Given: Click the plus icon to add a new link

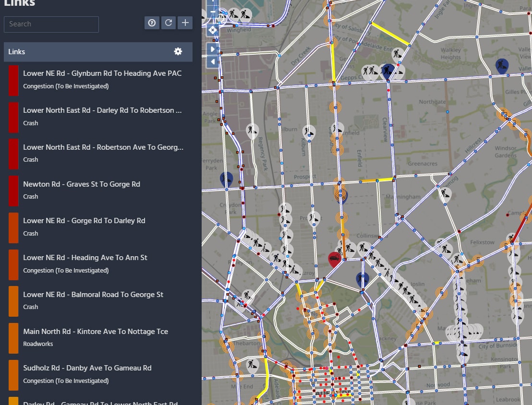Looking at the screenshot, I should click(x=185, y=23).
